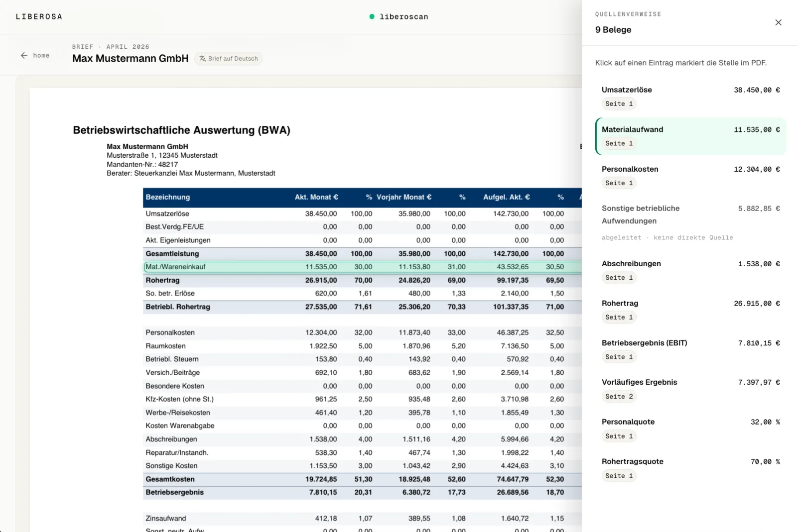Viewport: 797px width, 532px height.
Task: Click the liberoscan label in the header
Action: coord(403,17)
